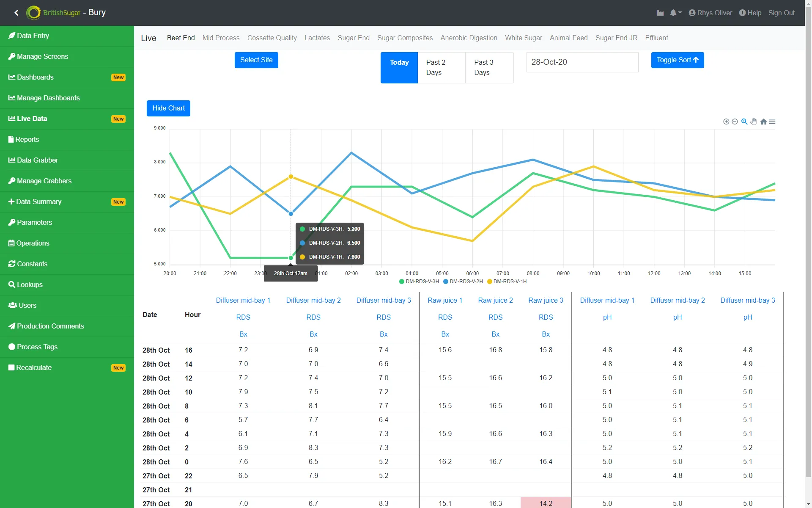The image size is (812, 508).
Task: Open the chart hamburger export menu
Action: [x=772, y=121]
